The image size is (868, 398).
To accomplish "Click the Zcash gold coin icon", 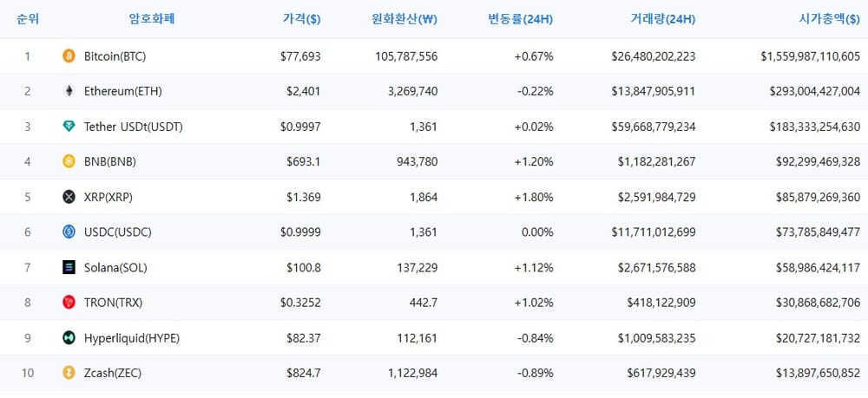I will pos(69,373).
